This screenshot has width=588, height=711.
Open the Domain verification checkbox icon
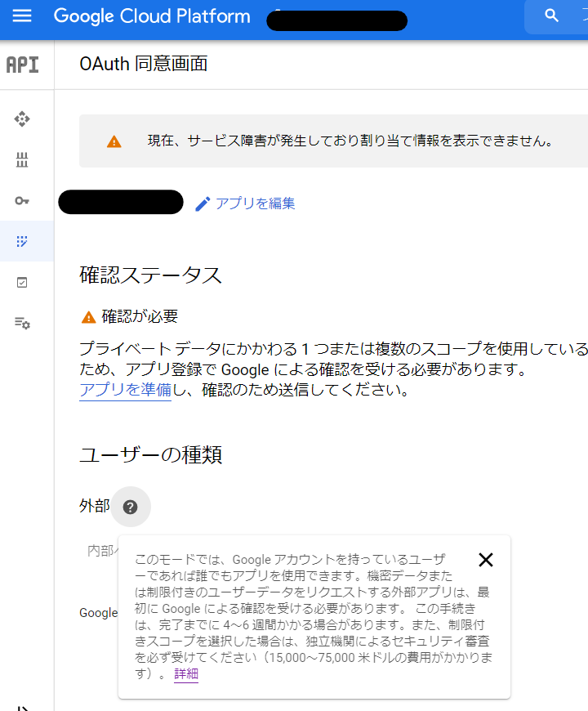pos(22,282)
